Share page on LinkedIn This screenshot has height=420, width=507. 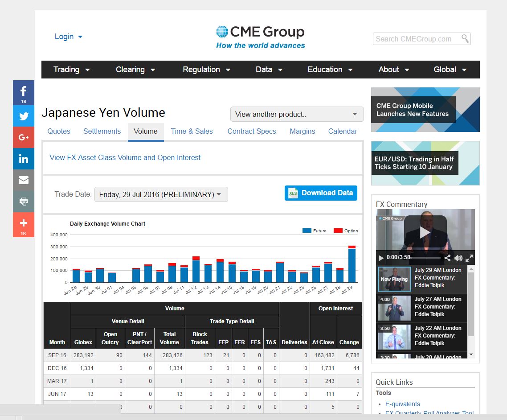tap(24, 159)
